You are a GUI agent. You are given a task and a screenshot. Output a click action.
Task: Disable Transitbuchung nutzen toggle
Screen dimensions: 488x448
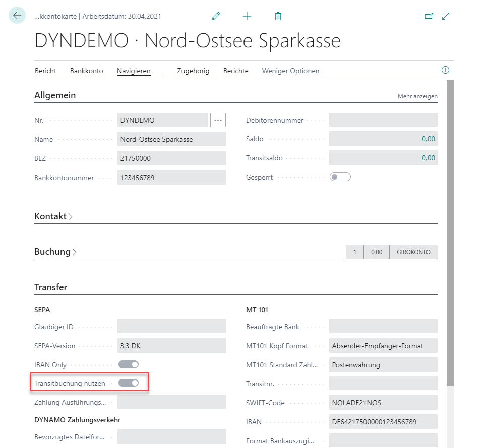[128, 383]
